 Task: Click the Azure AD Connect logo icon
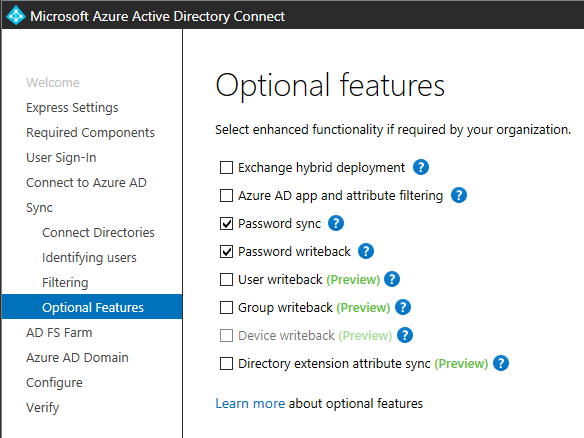[x=16, y=16]
